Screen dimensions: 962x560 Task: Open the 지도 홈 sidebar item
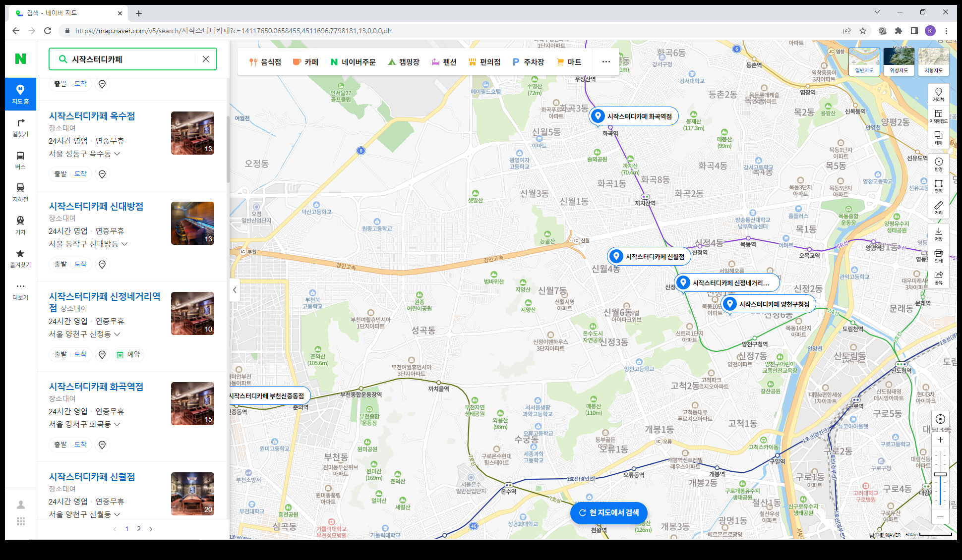click(20, 94)
